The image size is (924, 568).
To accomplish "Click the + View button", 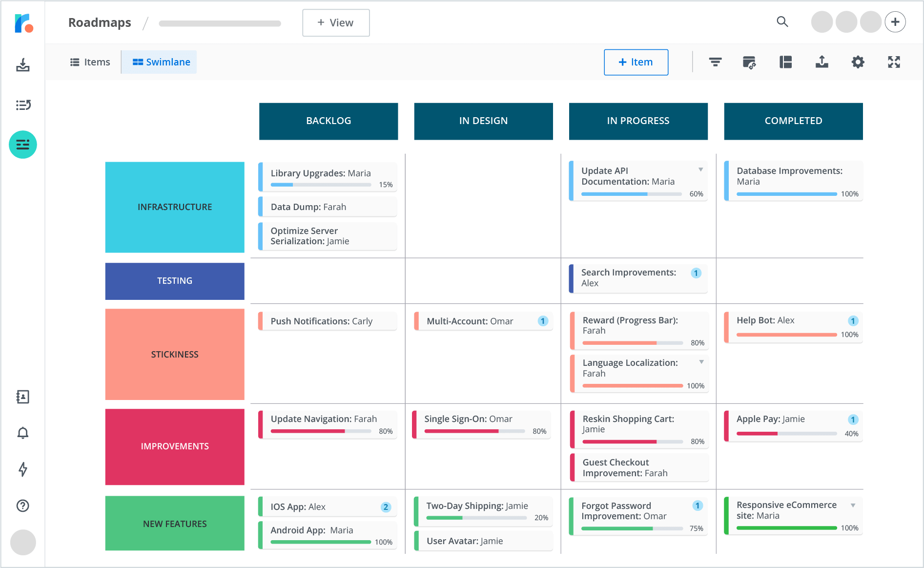I will [x=335, y=22].
